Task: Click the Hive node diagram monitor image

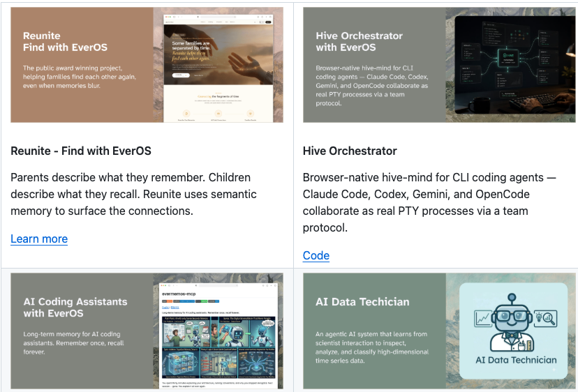Action: click(515, 64)
